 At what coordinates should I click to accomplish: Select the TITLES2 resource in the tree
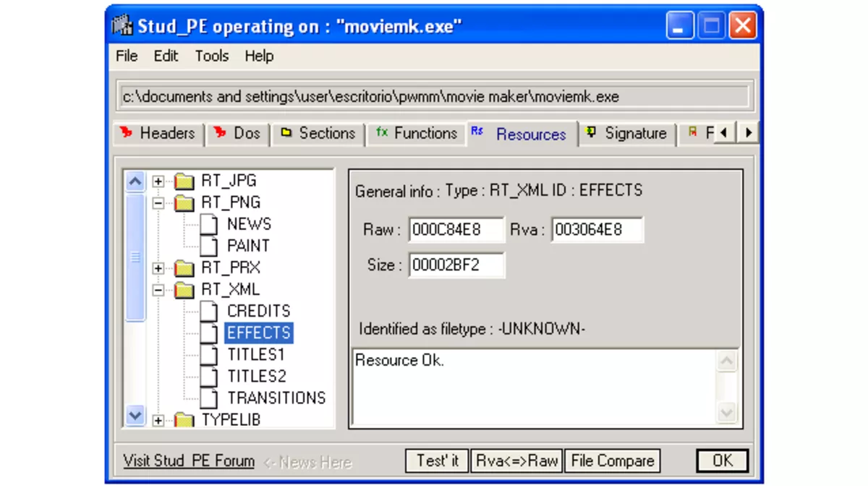tap(256, 376)
